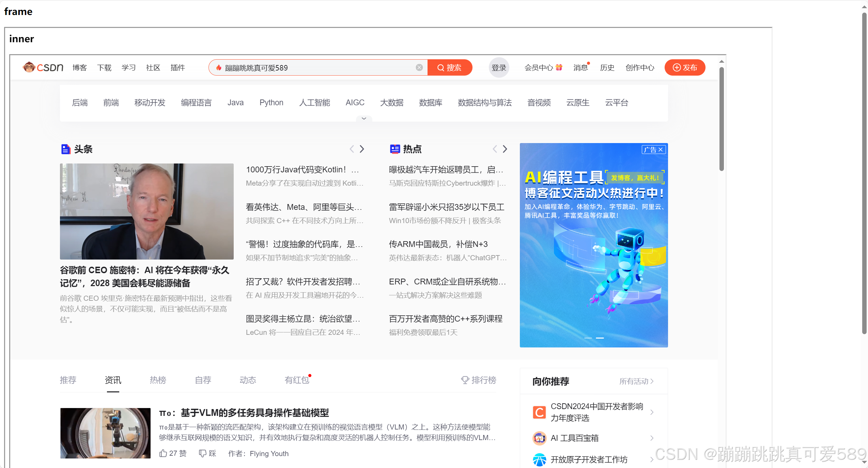The image size is (868, 468).
Task: Click the thumbs-up 27 赞 icon
Action: click(x=163, y=453)
